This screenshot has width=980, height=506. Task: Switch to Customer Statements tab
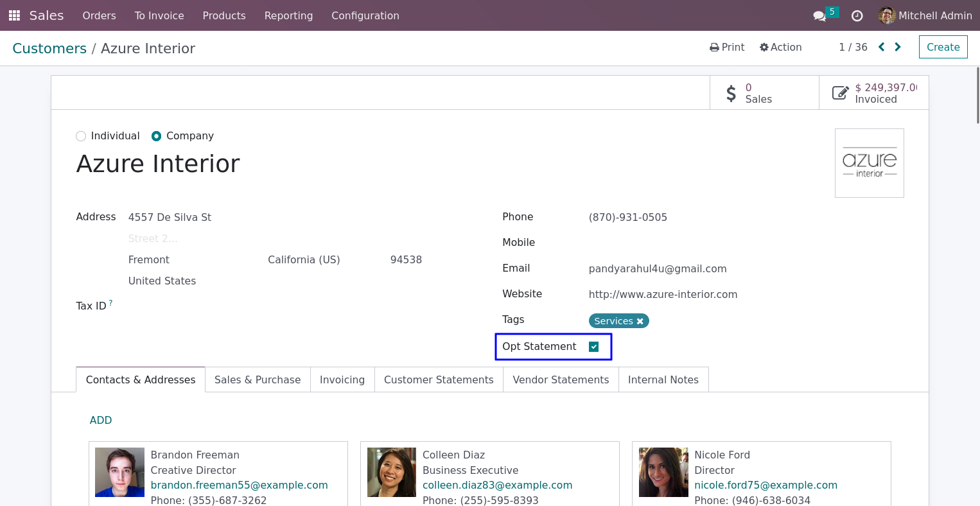[439, 379]
